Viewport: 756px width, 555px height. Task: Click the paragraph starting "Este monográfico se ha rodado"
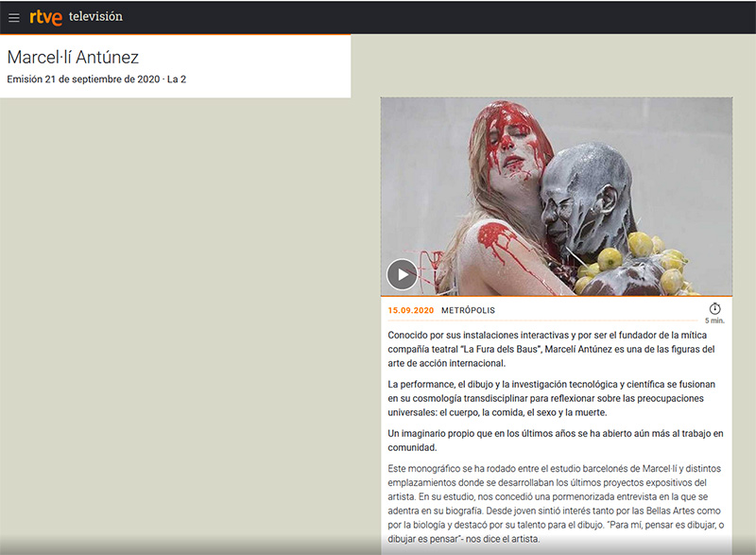(556, 503)
